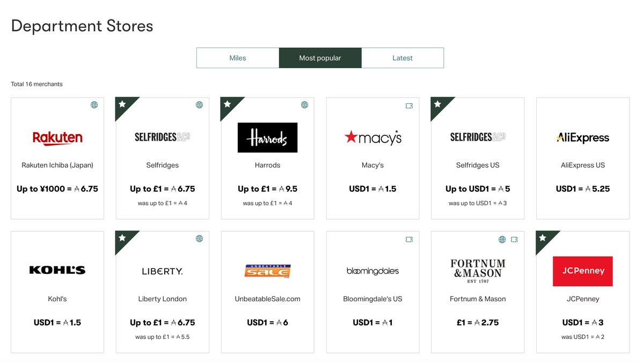
Task: Click the voucher icon on Bloomingdale's card
Action: [409, 239]
